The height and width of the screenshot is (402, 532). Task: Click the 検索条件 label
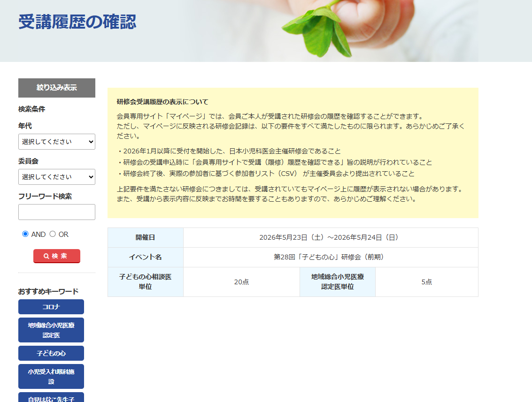click(32, 109)
